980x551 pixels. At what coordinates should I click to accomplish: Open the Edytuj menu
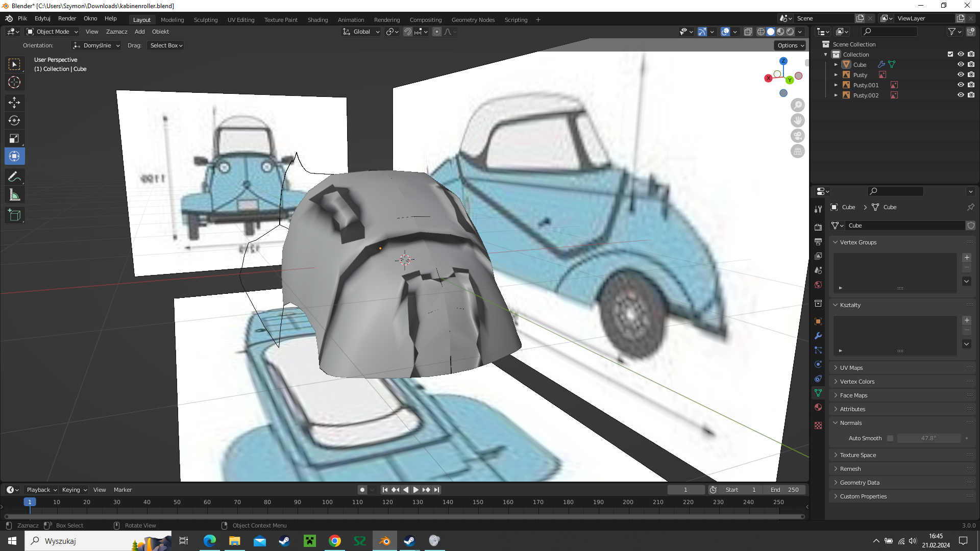click(x=42, y=18)
